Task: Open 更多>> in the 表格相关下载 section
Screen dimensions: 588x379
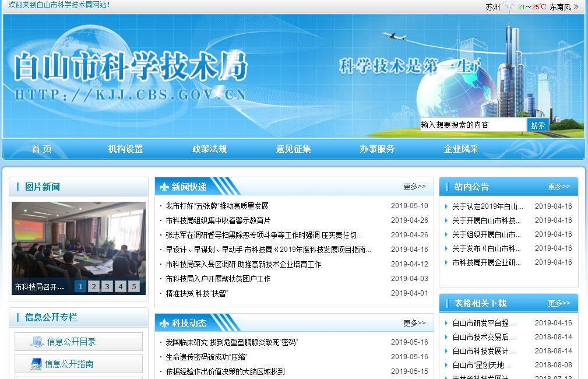Action: 559,303
